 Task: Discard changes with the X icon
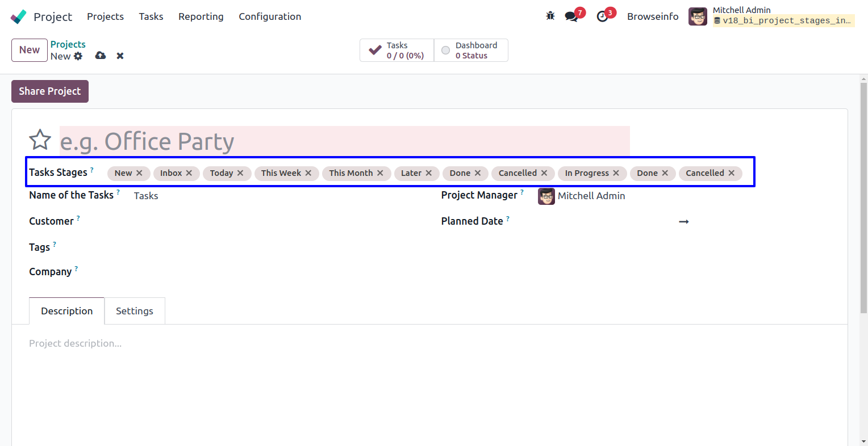pos(120,56)
